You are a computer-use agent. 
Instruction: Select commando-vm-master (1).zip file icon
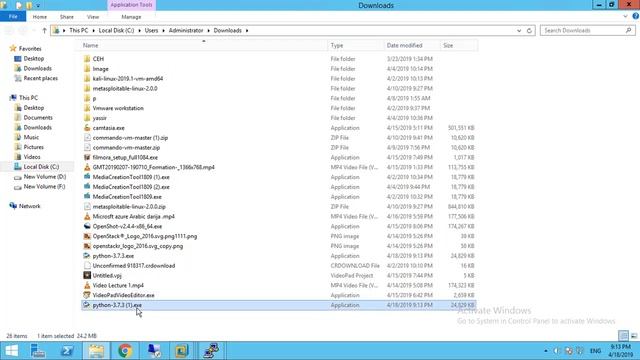pos(87,138)
